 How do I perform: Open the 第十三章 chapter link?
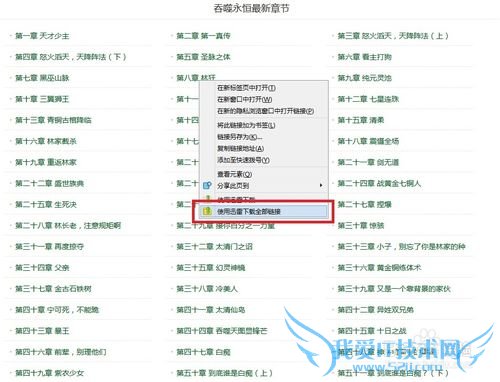(x=53, y=120)
